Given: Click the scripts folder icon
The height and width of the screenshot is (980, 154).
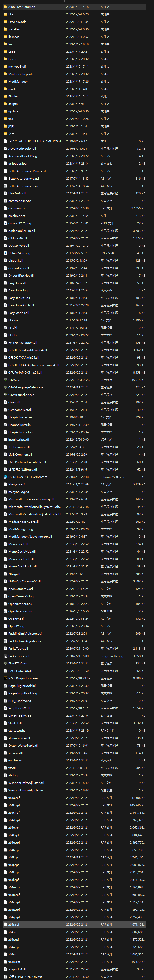Looking at the screenshot, I should 5,103.
